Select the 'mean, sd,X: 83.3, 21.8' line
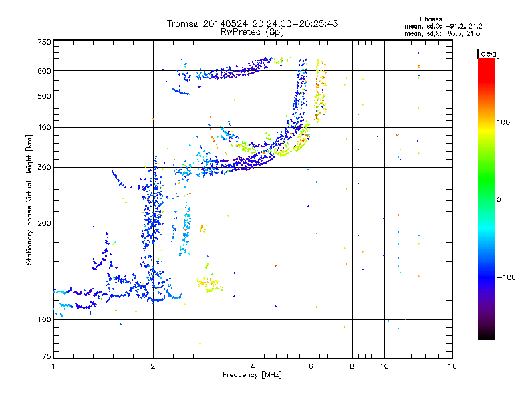This screenshot has width=532, height=399. [x=442, y=33]
